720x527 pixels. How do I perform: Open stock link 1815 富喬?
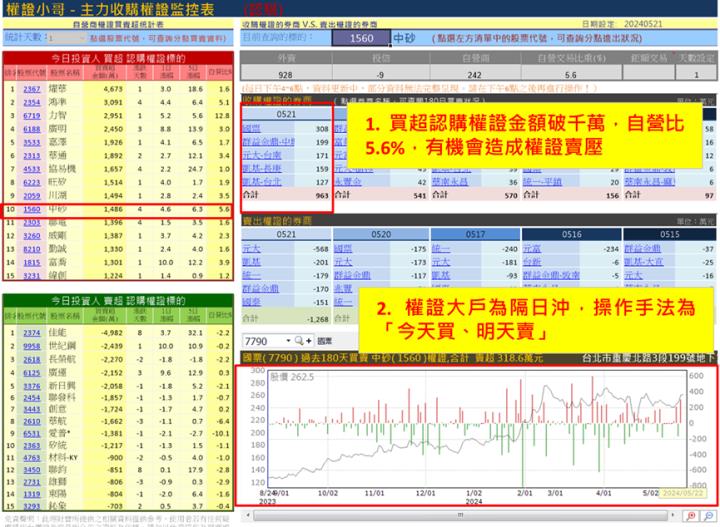point(32,263)
